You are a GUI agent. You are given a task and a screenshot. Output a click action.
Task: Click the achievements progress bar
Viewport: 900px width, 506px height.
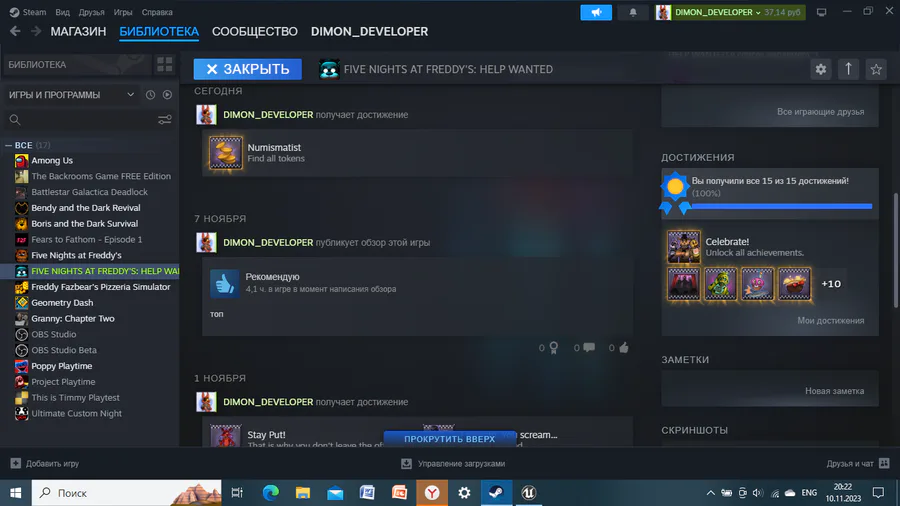point(781,206)
